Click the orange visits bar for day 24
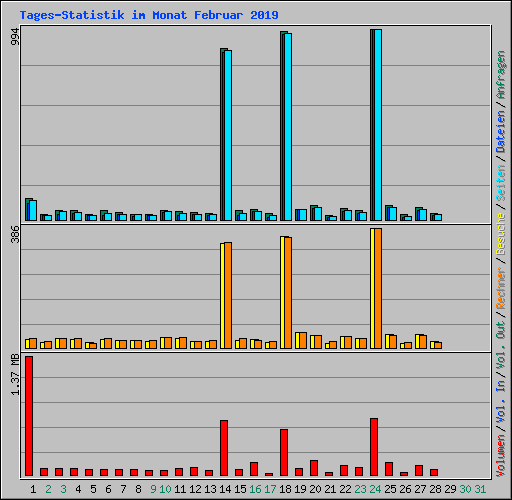The image size is (512, 500). 378,289
